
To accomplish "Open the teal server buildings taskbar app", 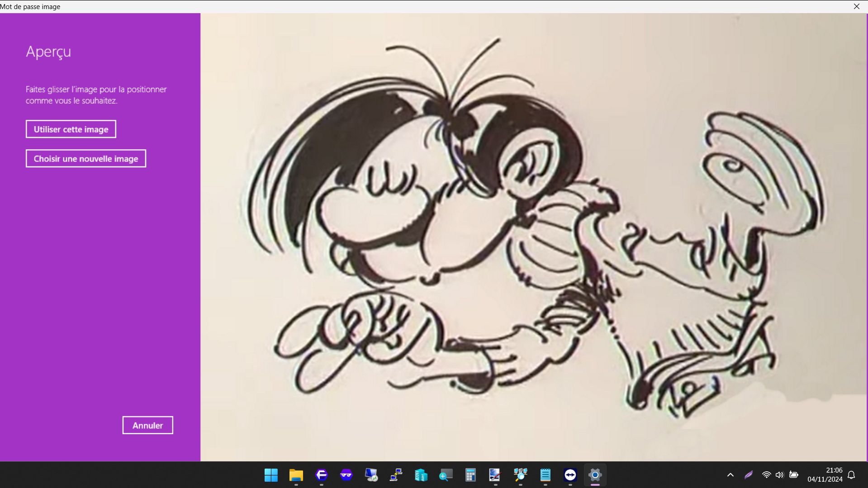I will click(421, 475).
